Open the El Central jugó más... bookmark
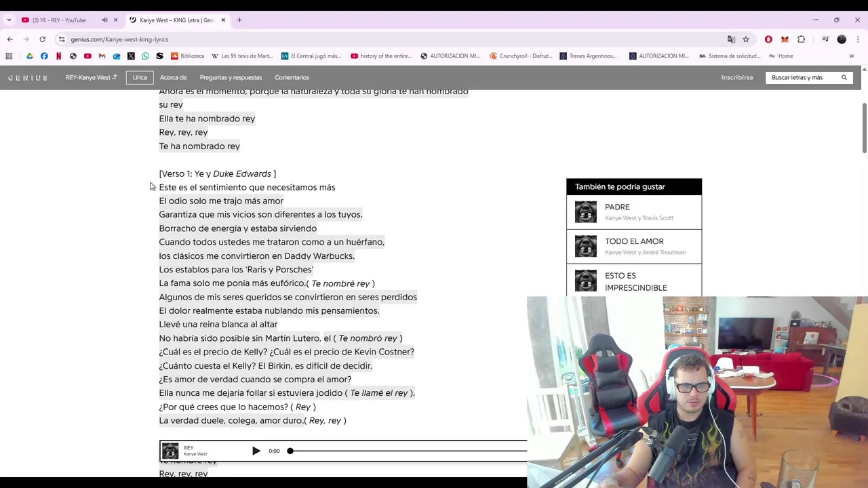The image size is (868, 488). coord(311,56)
